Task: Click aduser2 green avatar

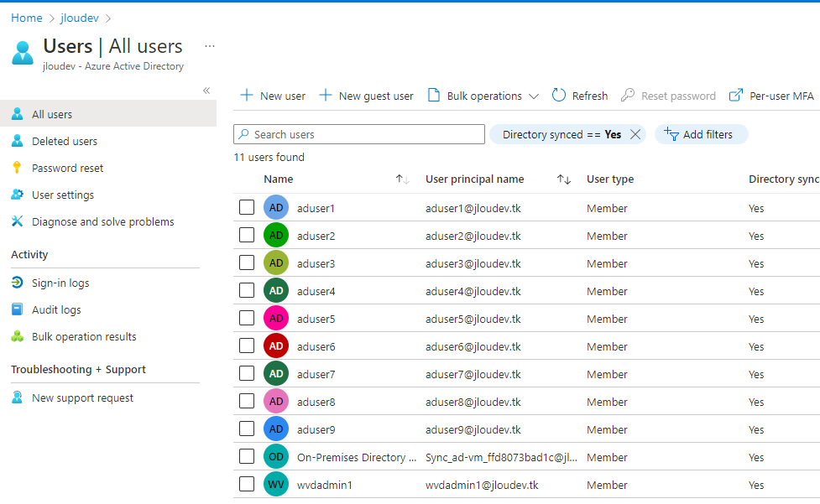Action: click(x=276, y=235)
